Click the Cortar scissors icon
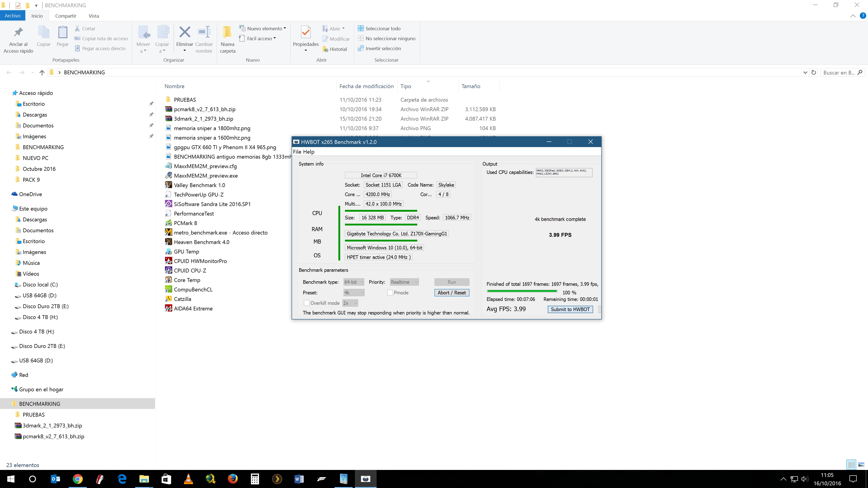The width and height of the screenshot is (868, 488). click(77, 29)
